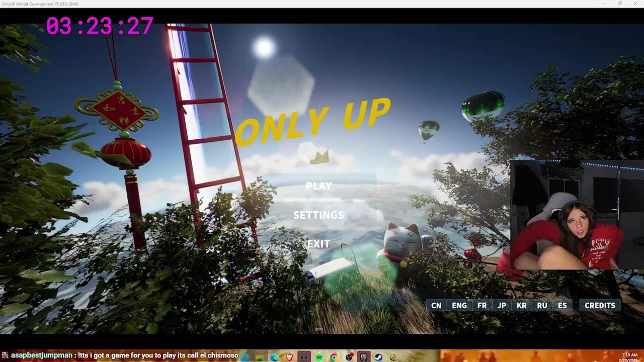Change language to RU
Viewport: 644px width, 362px height.
tap(542, 305)
